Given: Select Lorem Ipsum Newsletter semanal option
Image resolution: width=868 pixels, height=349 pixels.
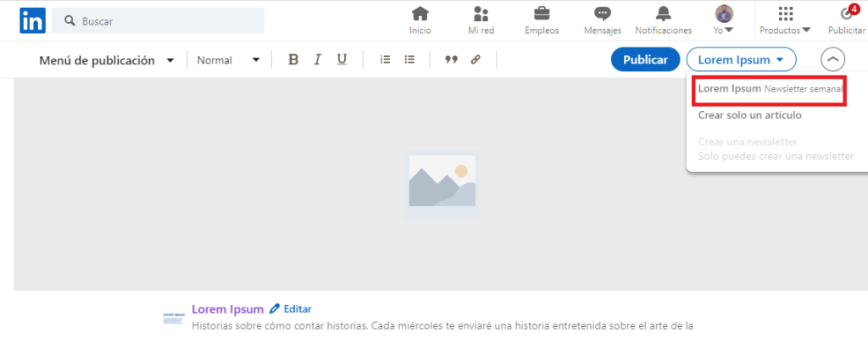Looking at the screenshot, I should click(771, 89).
